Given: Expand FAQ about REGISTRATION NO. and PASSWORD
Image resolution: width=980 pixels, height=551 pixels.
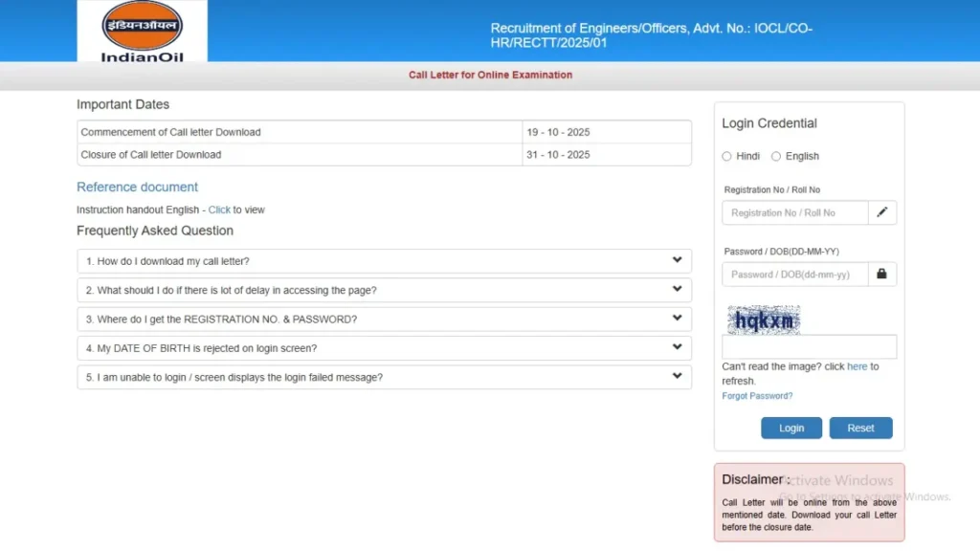Looking at the screenshot, I should tap(383, 319).
